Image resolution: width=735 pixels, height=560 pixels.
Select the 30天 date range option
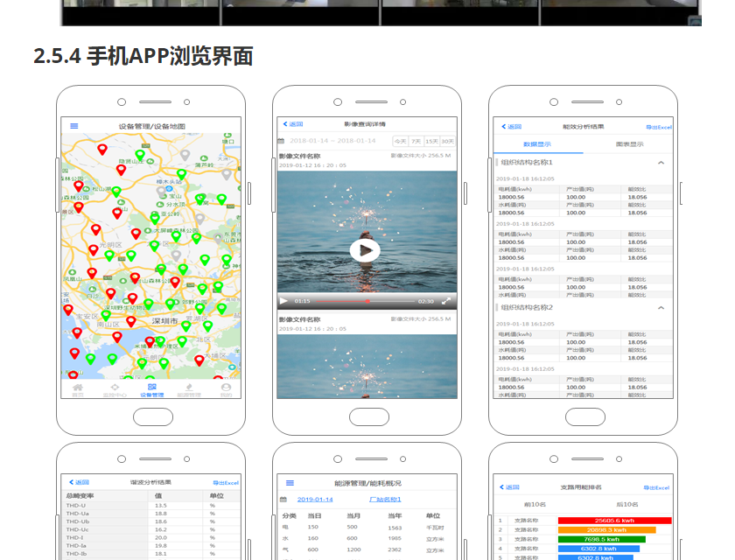pyautogui.click(x=448, y=141)
